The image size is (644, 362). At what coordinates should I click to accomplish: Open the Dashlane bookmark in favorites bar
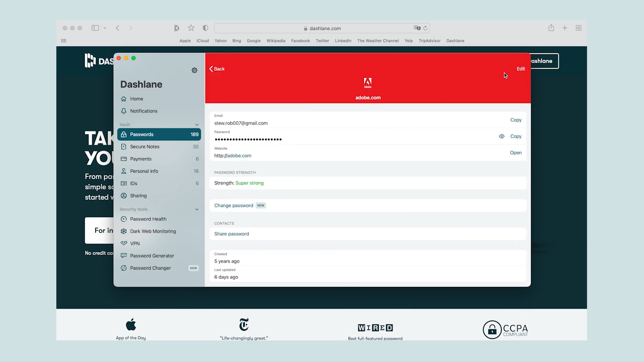(455, 41)
